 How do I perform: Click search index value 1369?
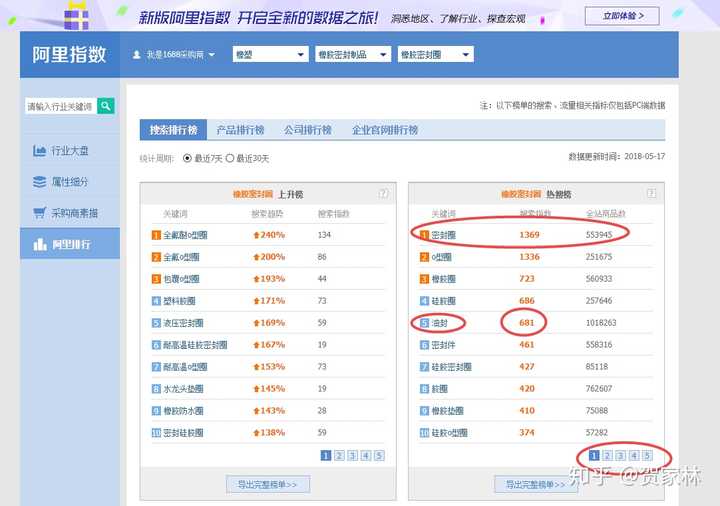tap(529, 235)
